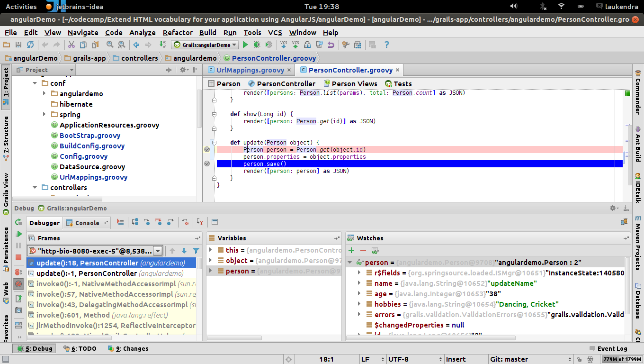The height and width of the screenshot is (364, 644).
Task: Stop the debug session with red square
Action: click(x=18, y=257)
